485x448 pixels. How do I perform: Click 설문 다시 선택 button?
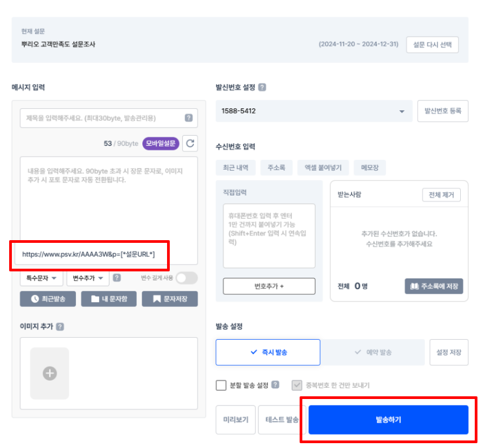432,45
